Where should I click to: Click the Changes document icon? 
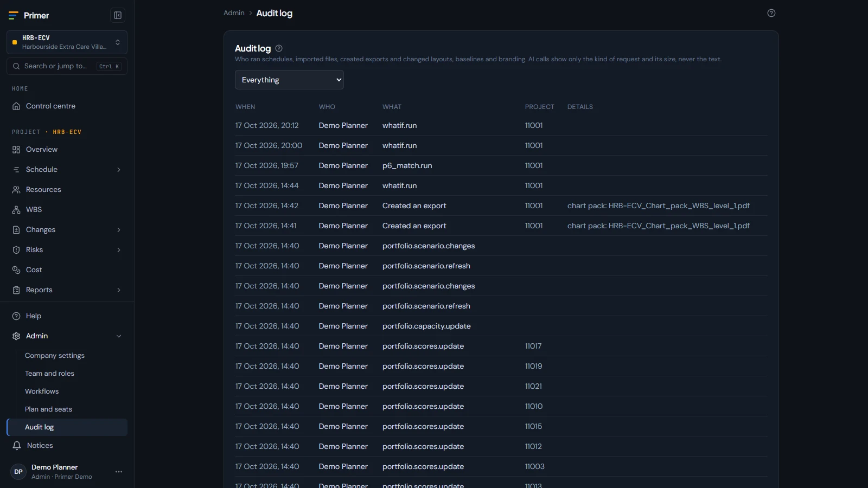16,230
